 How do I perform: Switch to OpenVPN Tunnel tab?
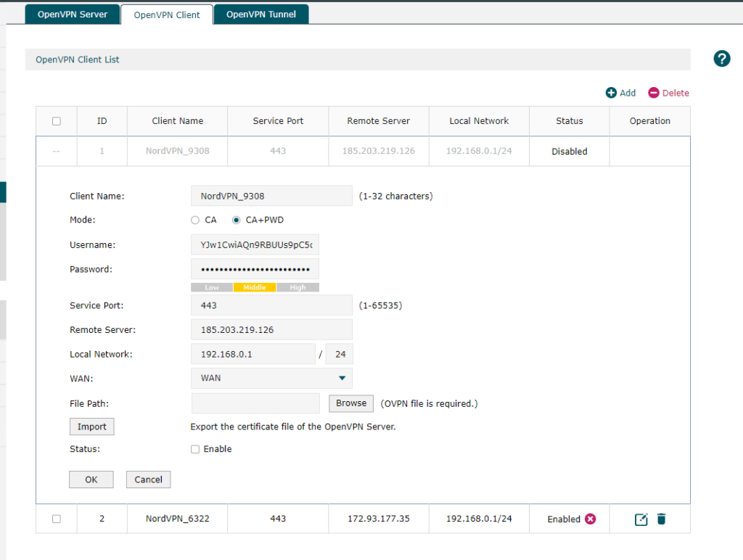tap(261, 15)
